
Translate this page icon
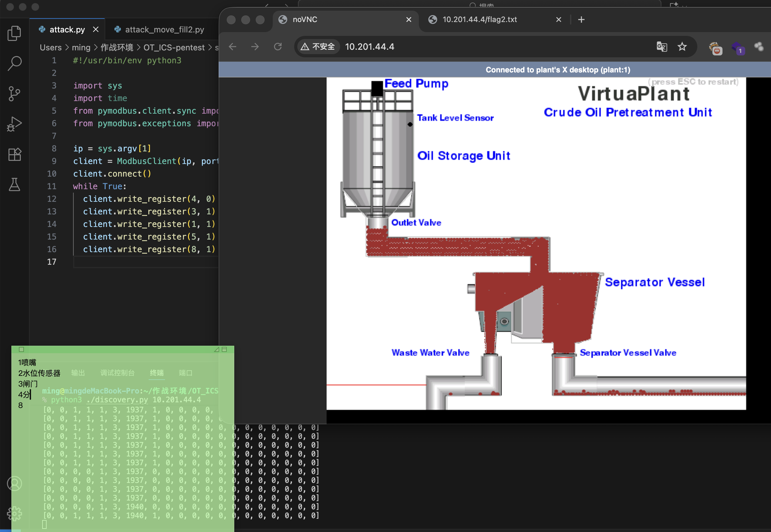662,47
